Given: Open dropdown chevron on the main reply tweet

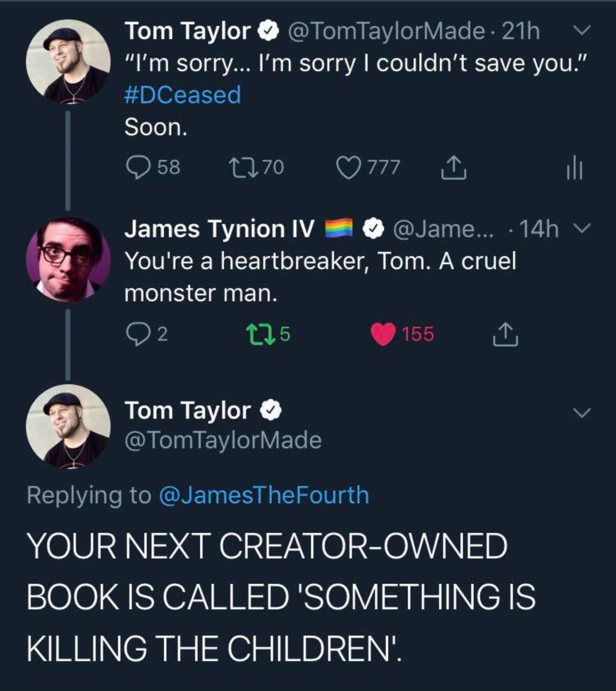Looking at the screenshot, I should tap(582, 412).
